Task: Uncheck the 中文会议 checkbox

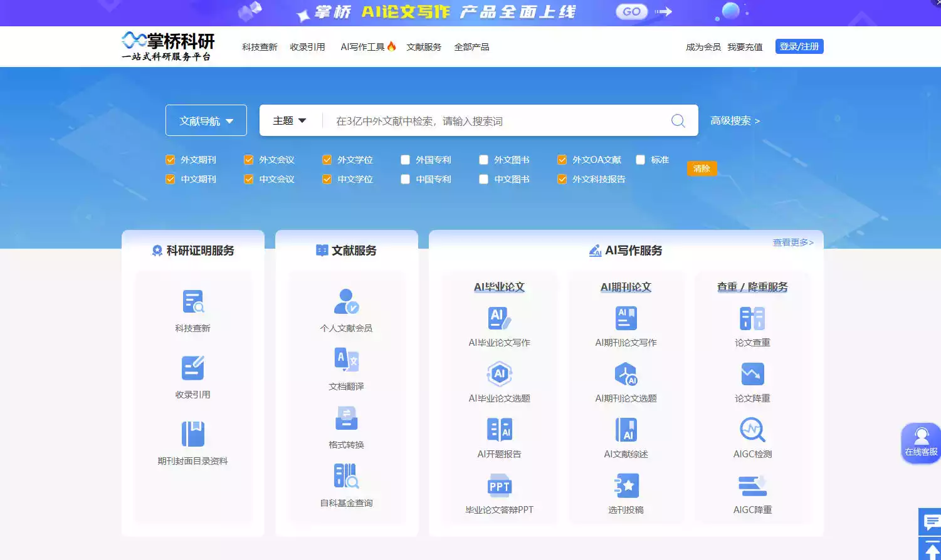Action: point(248,179)
